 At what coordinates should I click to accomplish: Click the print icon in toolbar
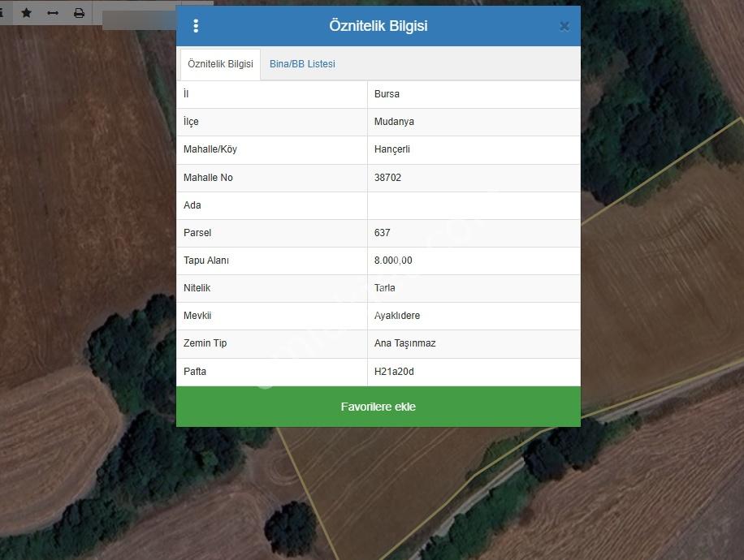80,13
